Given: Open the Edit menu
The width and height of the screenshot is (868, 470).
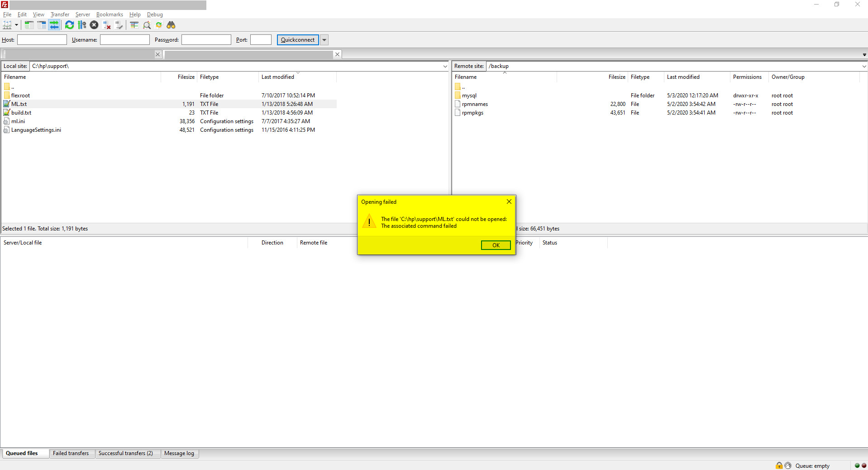Looking at the screenshot, I should tap(22, 14).
